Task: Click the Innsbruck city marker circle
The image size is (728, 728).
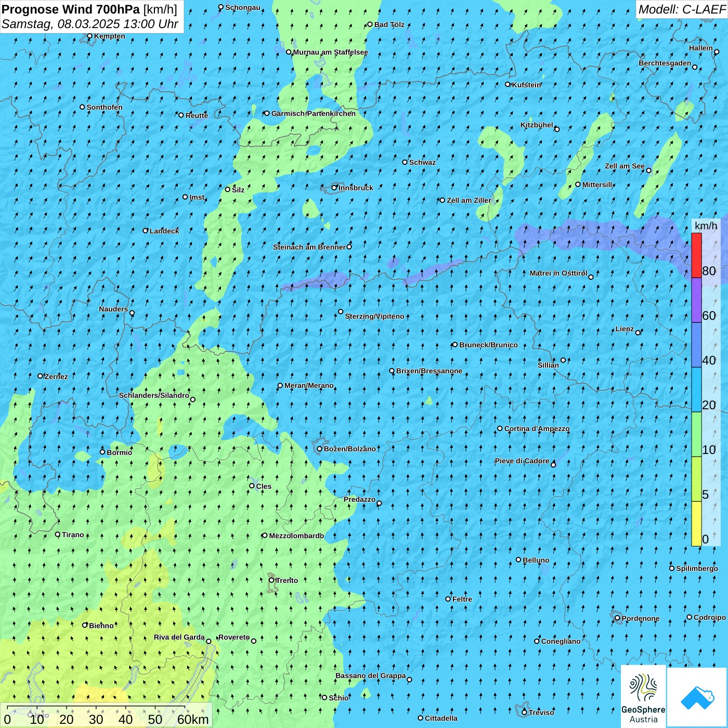Action: (334, 188)
